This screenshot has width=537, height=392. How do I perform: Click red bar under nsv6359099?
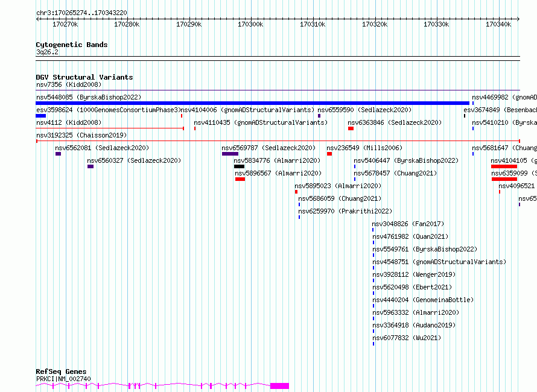coord(504,179)
